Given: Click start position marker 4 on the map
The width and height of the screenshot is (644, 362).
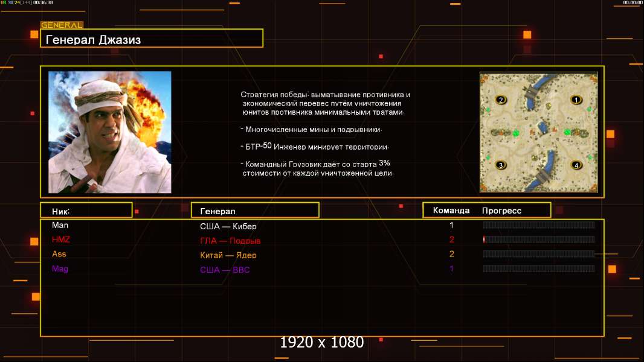Looking at the screenshot, I should 576,165.
